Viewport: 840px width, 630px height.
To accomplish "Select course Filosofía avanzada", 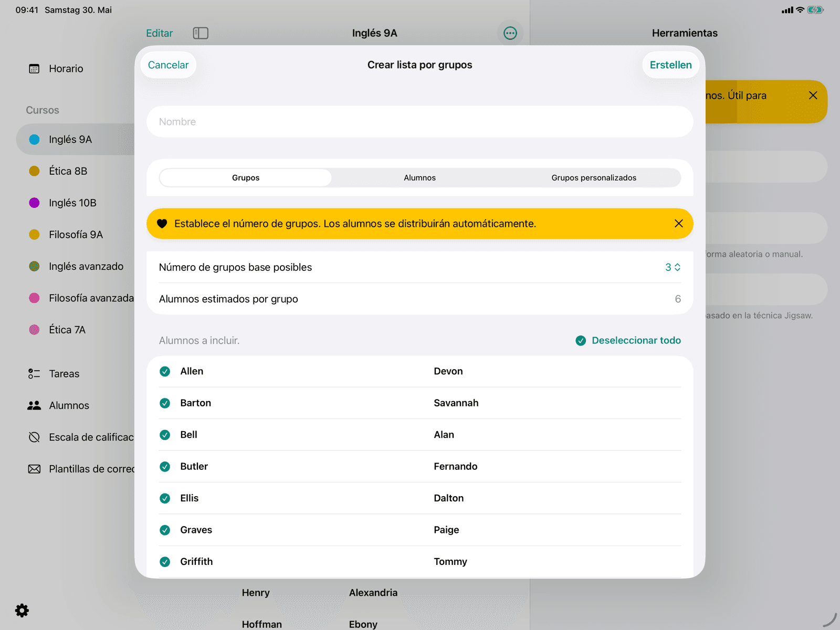I will coord(75,298).
